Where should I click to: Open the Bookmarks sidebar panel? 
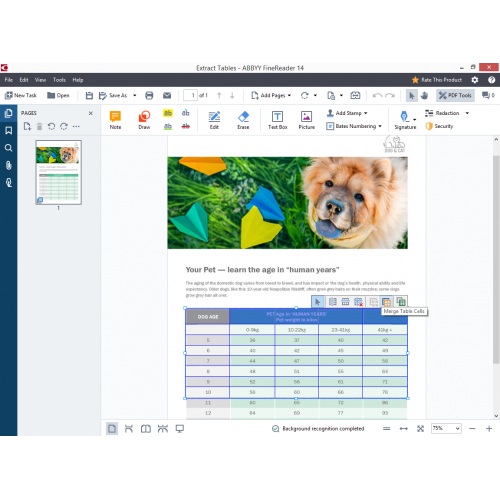click(9, 131)
